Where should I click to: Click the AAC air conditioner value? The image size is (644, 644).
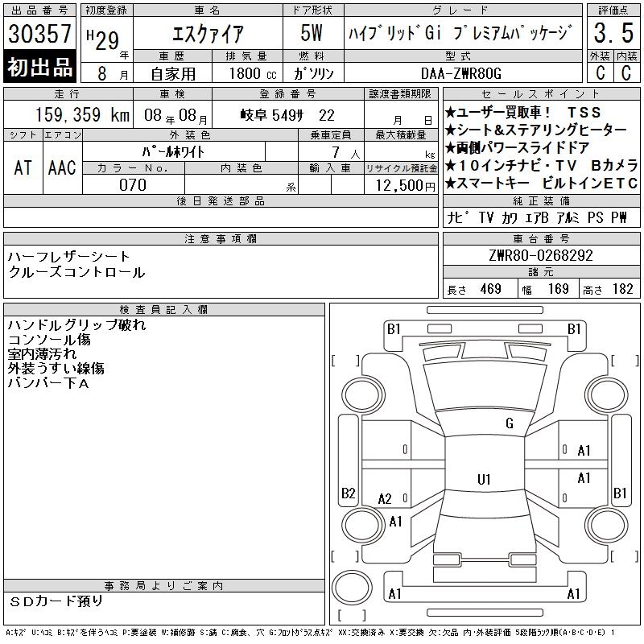pyautogui.click(x=62, y=167)
